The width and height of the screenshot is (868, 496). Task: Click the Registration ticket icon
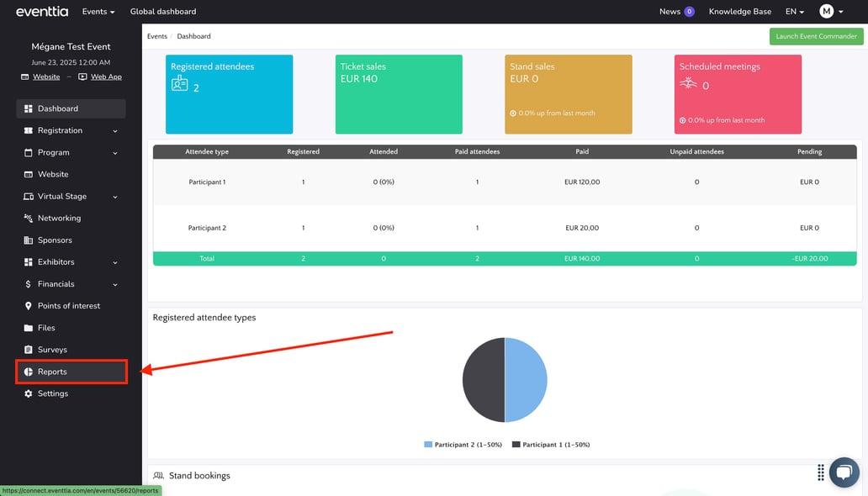click(29, 130)
